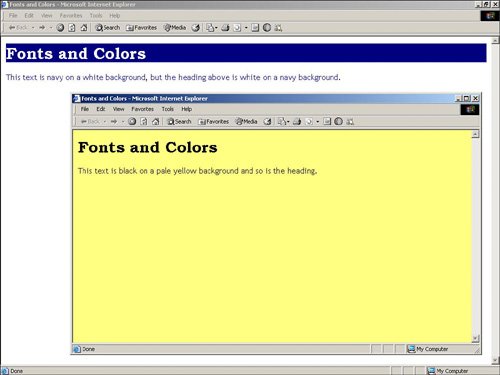Maximize the front yellow-page window

(467, 98)
